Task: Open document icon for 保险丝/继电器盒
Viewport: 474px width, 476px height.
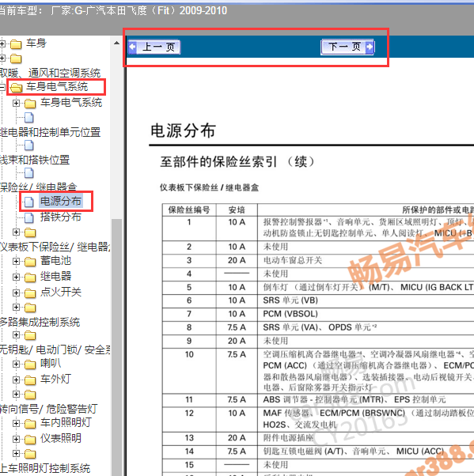Action: tap(29, 173)
